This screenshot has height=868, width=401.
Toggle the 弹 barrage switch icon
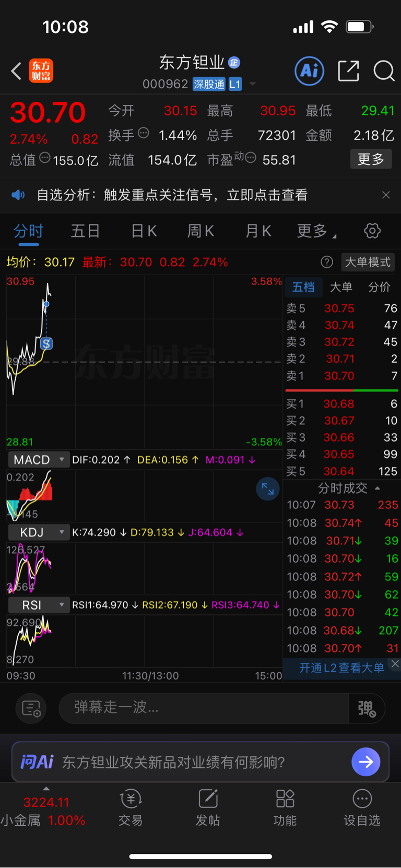click(x=367, y=708)
